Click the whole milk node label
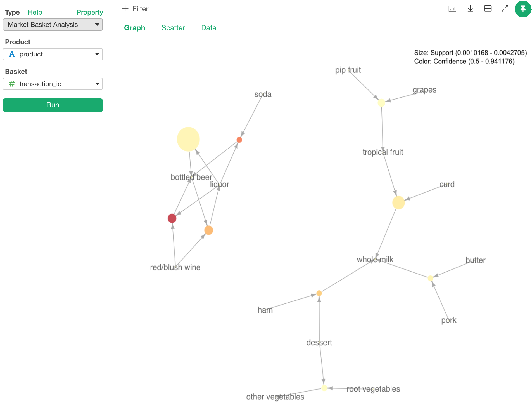 click(x=375, y=260)
